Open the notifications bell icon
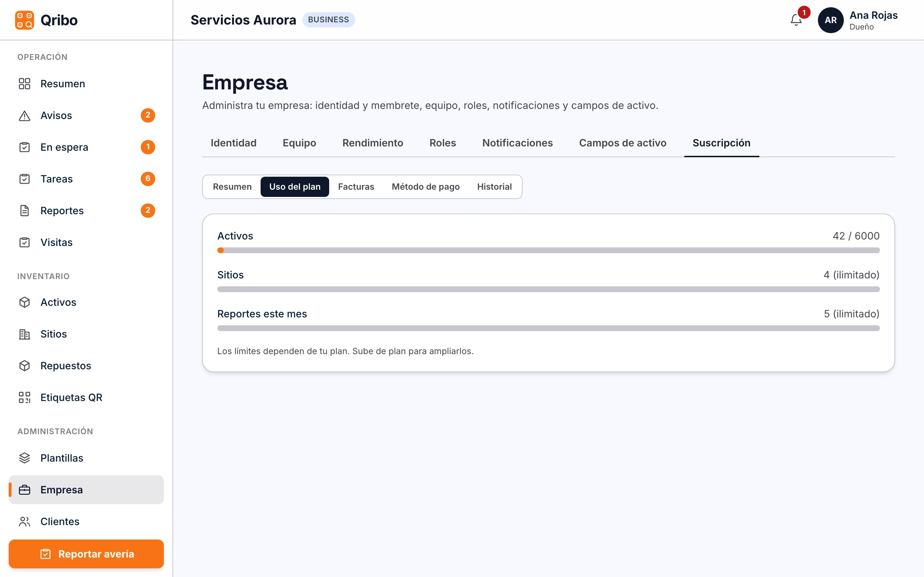Viewport: 924px width, 577px height. 796,20
